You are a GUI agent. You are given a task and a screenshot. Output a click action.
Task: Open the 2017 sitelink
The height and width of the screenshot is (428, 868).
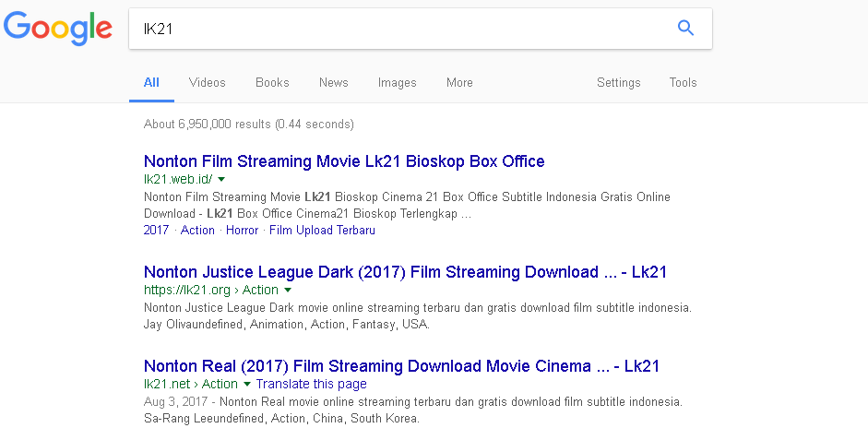[156, 231]
